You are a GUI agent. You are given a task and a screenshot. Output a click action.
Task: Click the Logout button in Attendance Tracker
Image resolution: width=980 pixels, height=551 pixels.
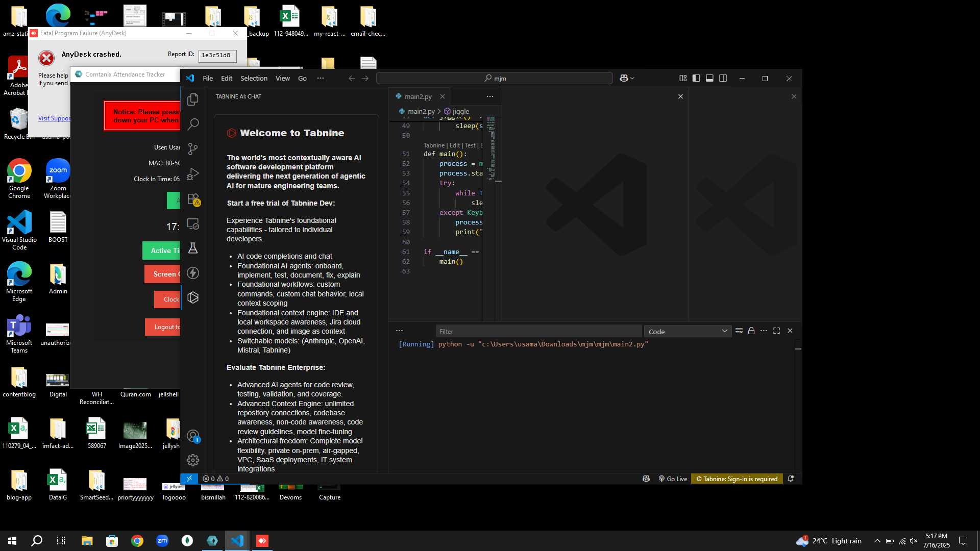[x=163, y=327]
